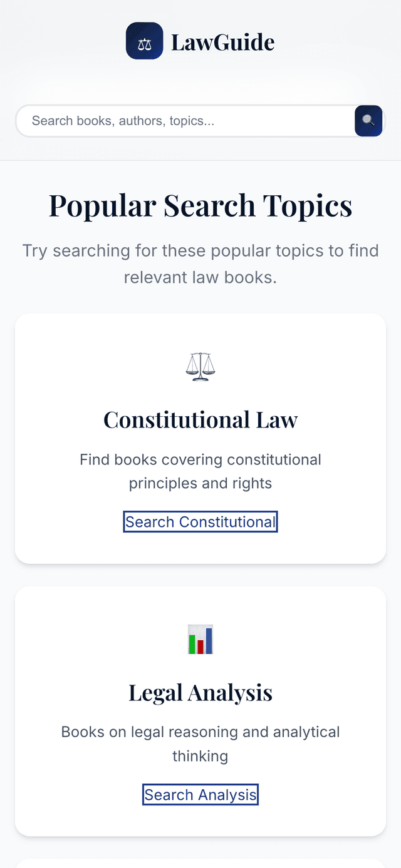The width and height of the screenshot is (401, 868).
Task: Click the description under Constitutional Law heading
Action: pos(200,471)
